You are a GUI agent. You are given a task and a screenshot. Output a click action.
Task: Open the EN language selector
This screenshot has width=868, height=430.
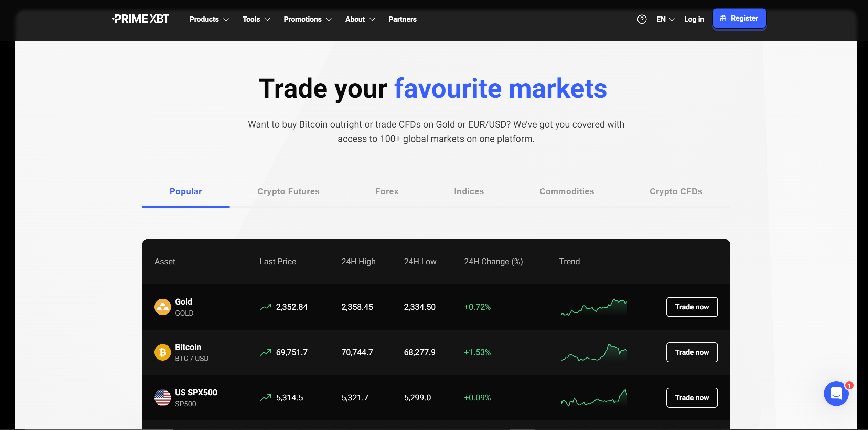click(665, 19)
